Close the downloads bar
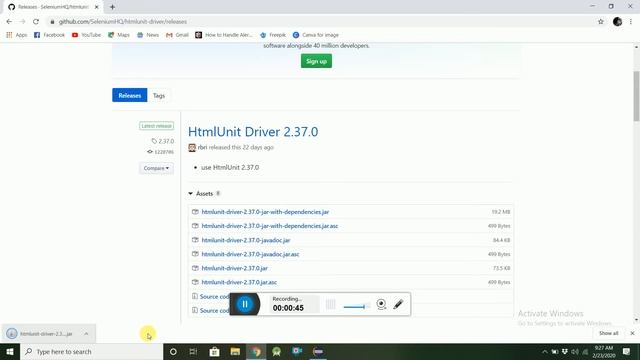 (632, 333)
